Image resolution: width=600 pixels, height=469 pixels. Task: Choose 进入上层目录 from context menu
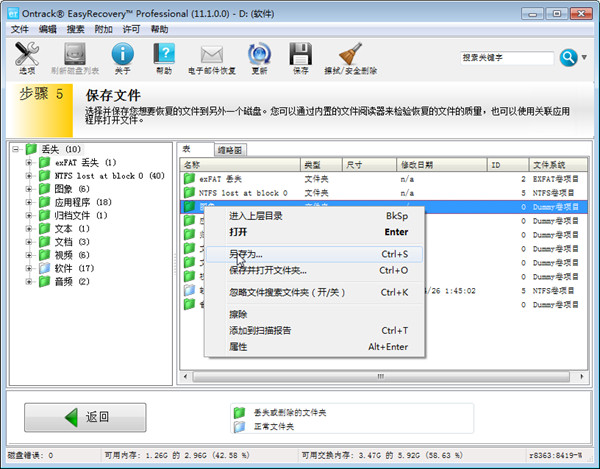click(x=314, y=216)
